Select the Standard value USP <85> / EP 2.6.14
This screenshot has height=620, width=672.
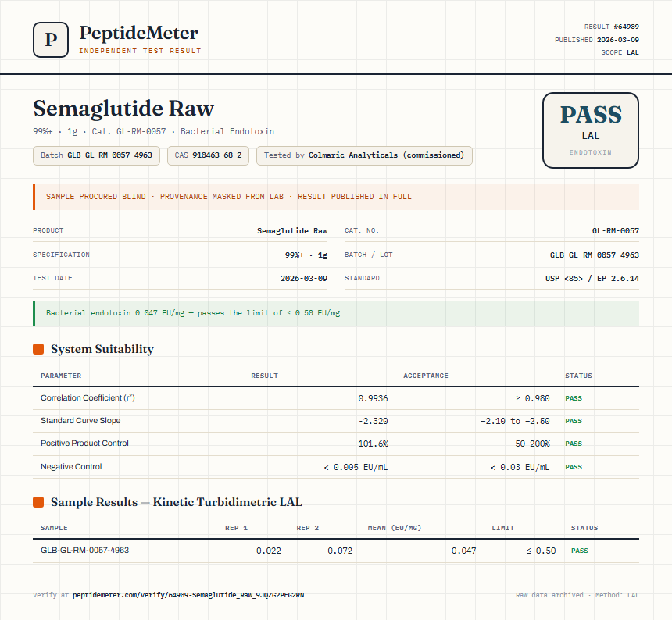coord(592,278)
